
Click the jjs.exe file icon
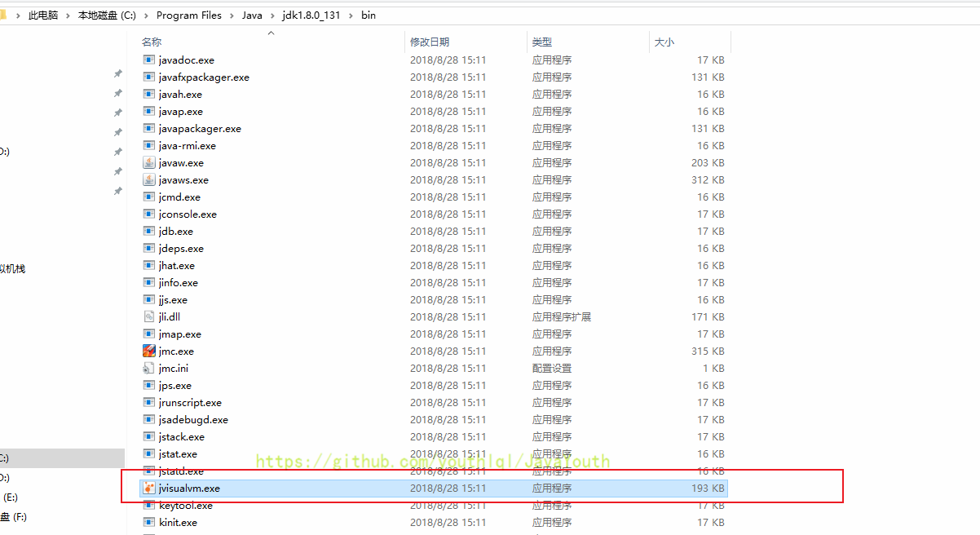tap(148, 299)
